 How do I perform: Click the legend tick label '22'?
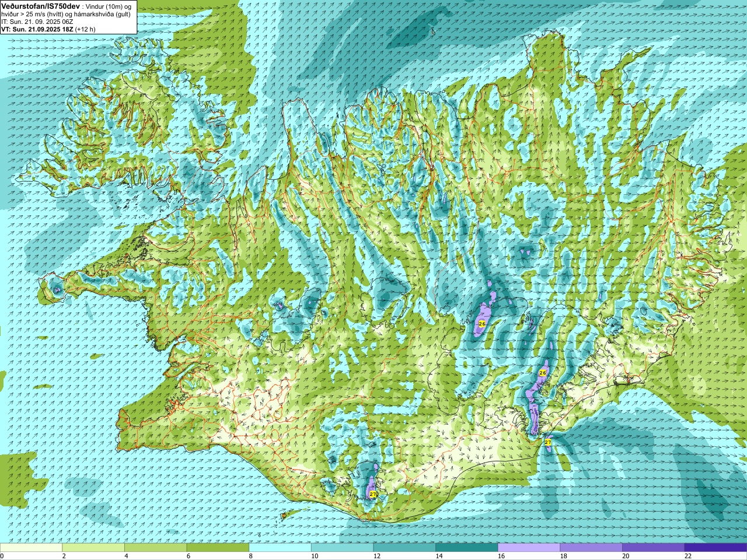[x=687, y=556]
